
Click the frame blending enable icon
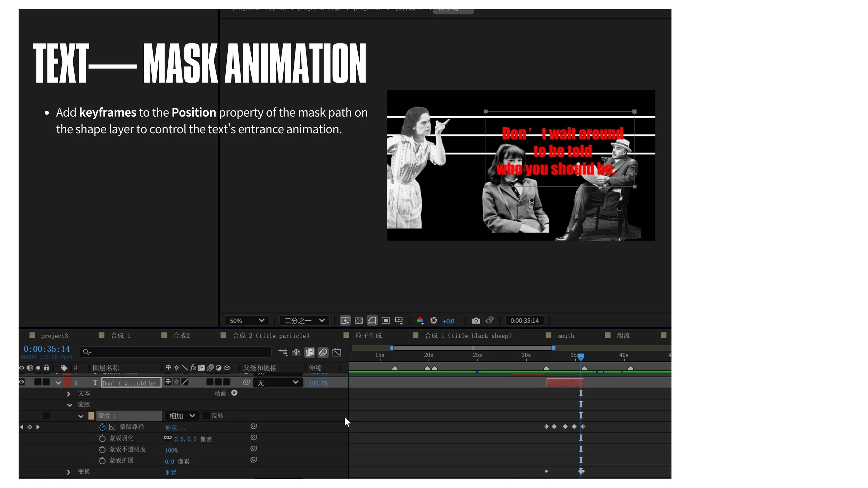(309, 353)
